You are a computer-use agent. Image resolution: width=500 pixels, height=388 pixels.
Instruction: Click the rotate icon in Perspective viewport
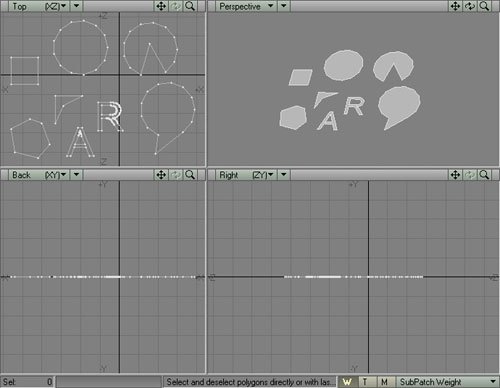470,6
